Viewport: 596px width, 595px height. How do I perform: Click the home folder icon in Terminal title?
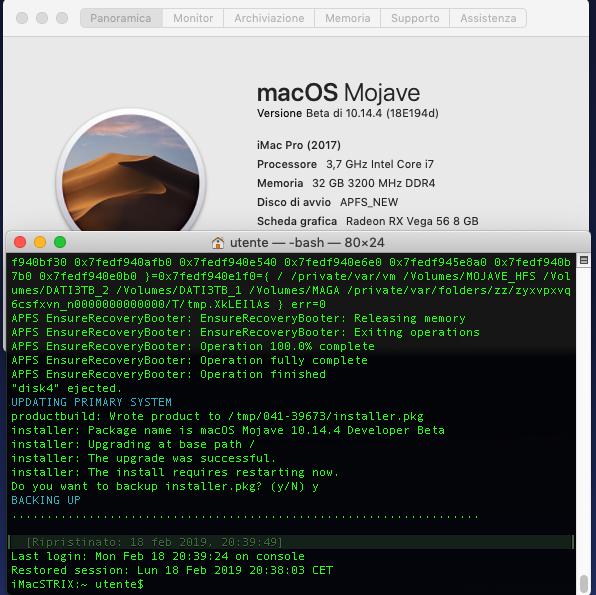[x=218, y=243]
